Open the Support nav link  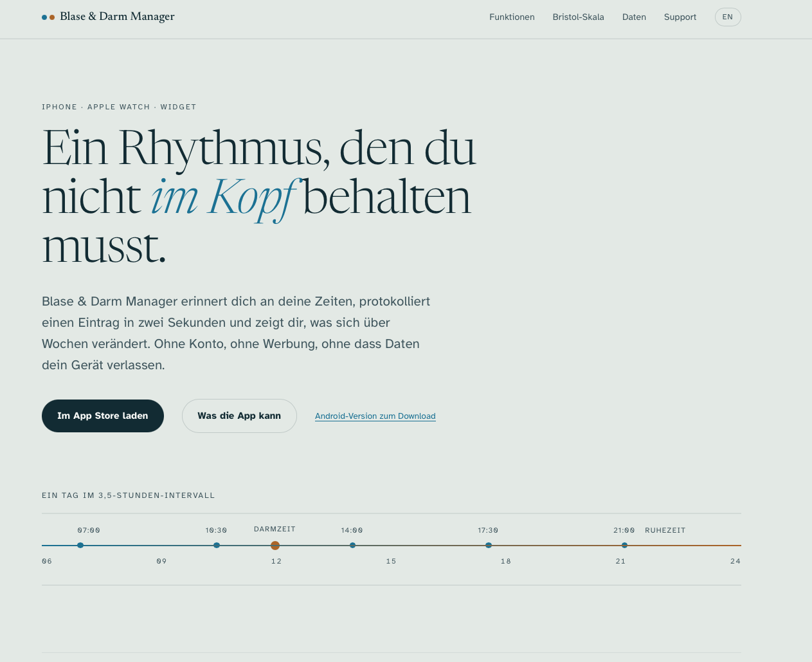click(x=680, y=17)
